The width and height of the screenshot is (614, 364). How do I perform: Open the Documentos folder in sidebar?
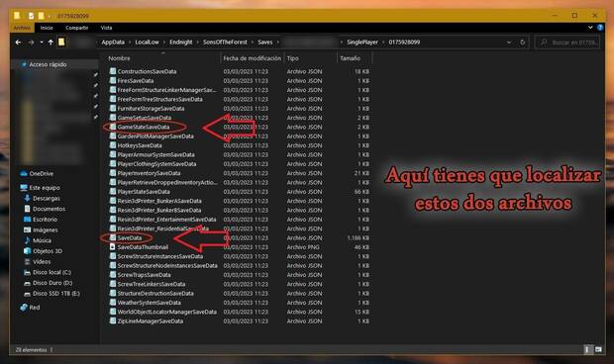(x=45, y=209)
